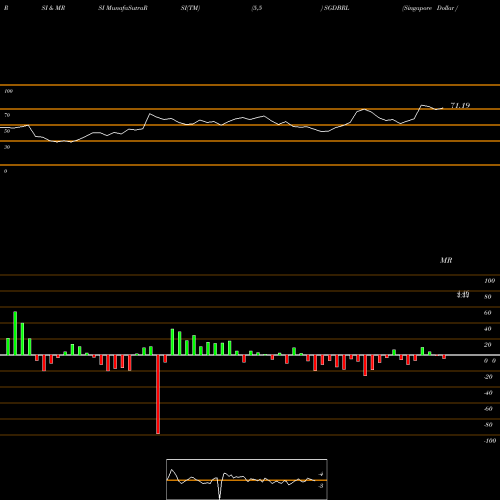
Task: Click the MR axis label -20
Action: (x=488, y=377)
